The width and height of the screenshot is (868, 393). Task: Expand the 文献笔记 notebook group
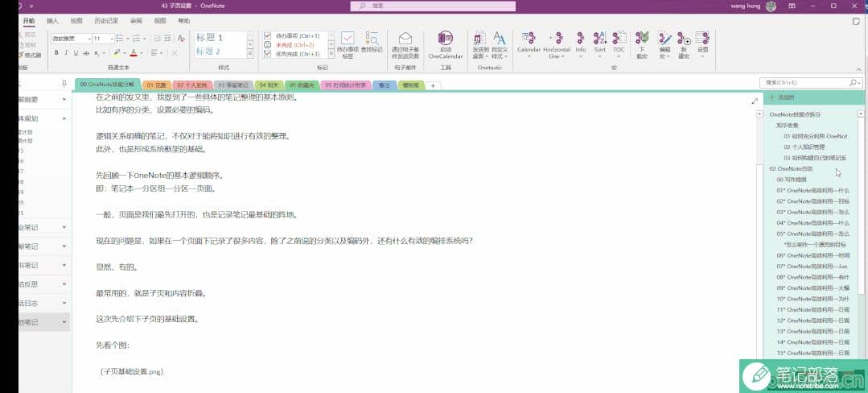click(64, 246)
